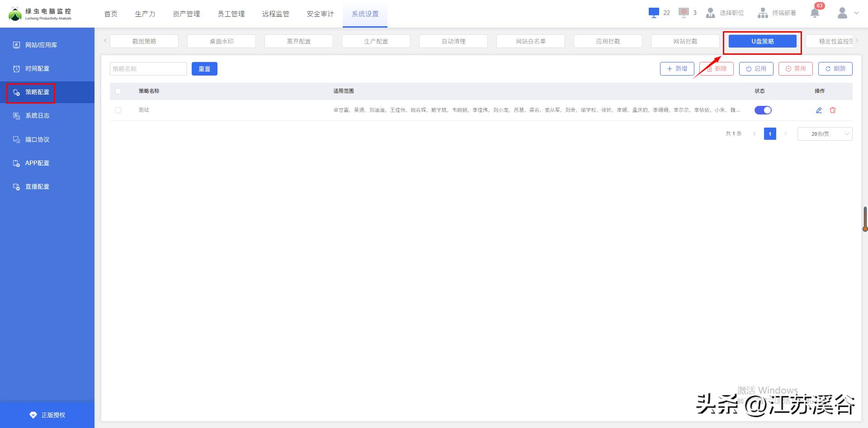Open the 系统设置 menu
This screenshot has height=428, width=868.
pos(365,14)
